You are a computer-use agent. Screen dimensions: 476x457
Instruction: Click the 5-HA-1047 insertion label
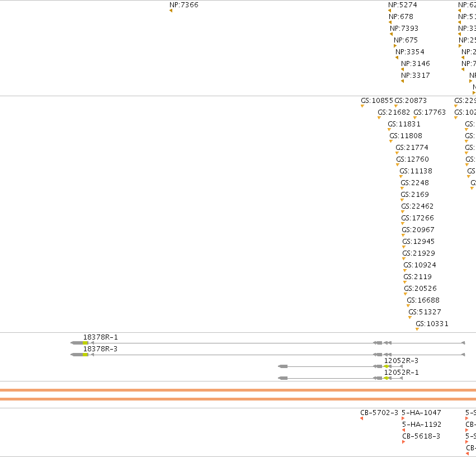coord(421,413)
